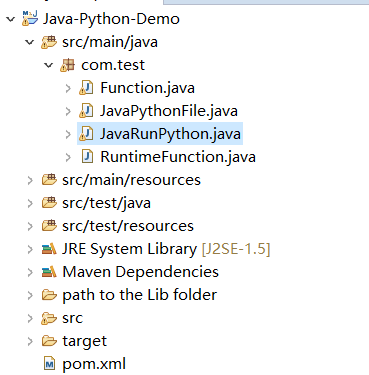Select the pom.xml file
Screen dimensions: 369x375
pyautogui.click(x=94, y=364)
